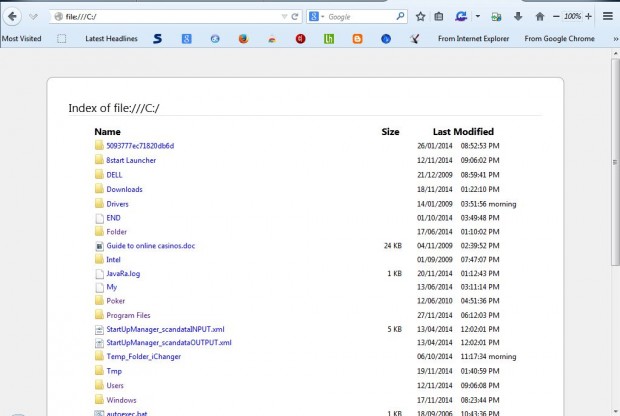This screenshot has height=416, width=620.
Task: Zoom out with the minus button
Action: (x=558, y=17)
